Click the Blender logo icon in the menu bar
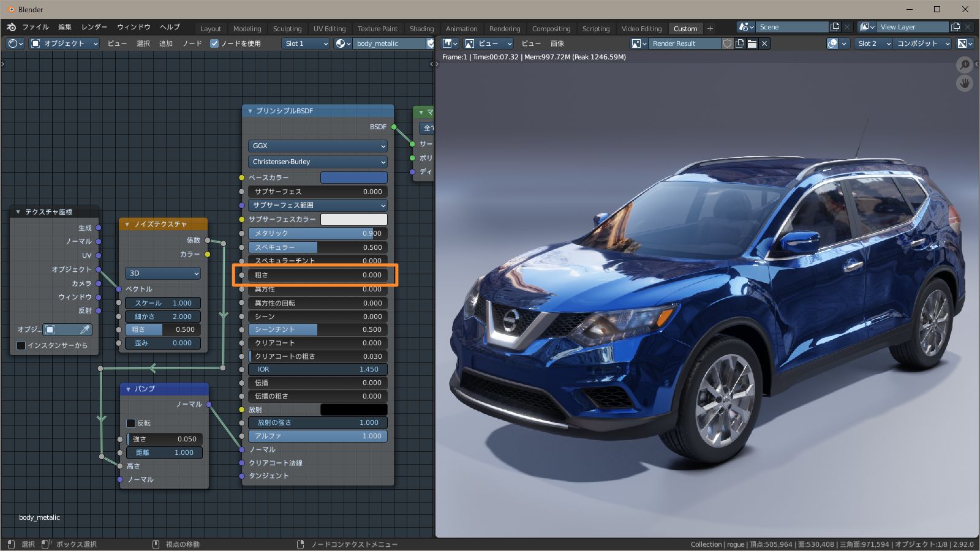980x551 pixels. click(11, 27)
